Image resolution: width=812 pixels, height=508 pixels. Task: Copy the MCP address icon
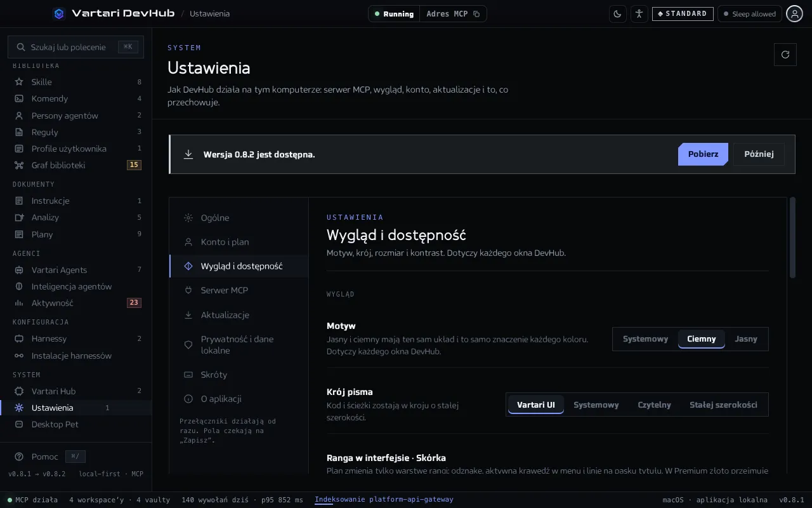(x=477, y=14)
